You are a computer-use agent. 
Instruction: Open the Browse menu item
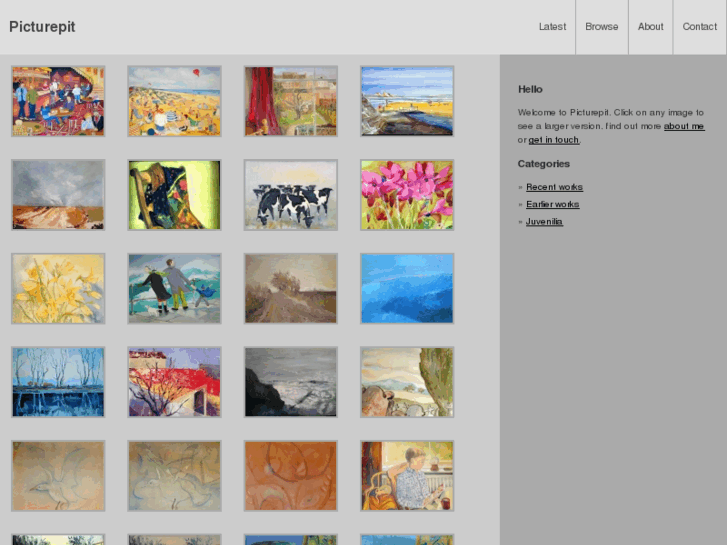(x=602, y=27)
